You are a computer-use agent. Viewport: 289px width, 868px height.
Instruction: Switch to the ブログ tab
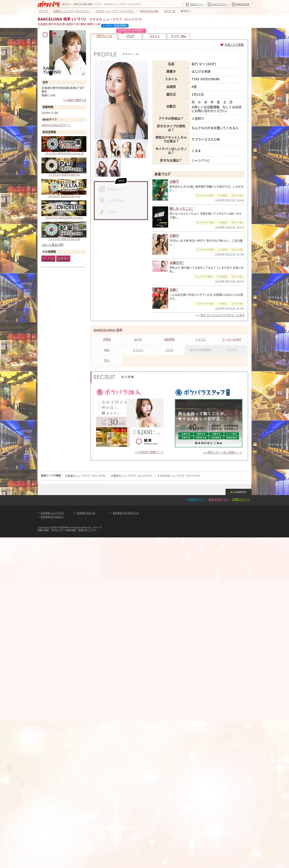click(130, 36)
